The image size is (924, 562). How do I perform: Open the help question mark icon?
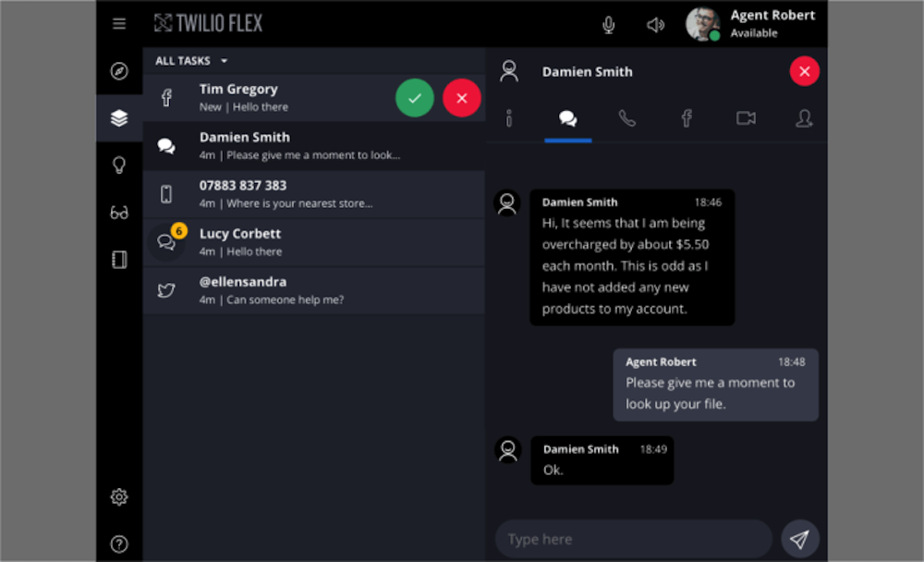[x=119, y=544]
